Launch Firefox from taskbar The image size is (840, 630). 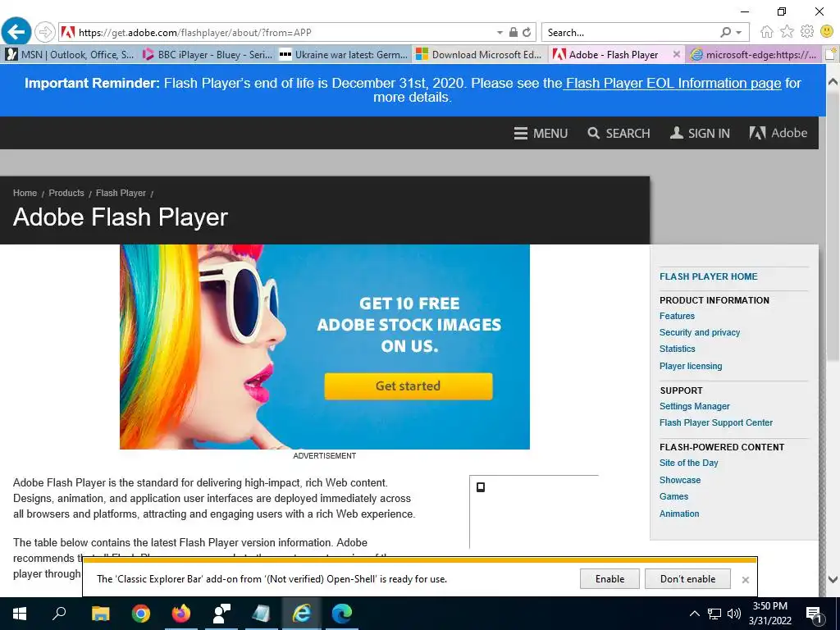pos(181,614)
